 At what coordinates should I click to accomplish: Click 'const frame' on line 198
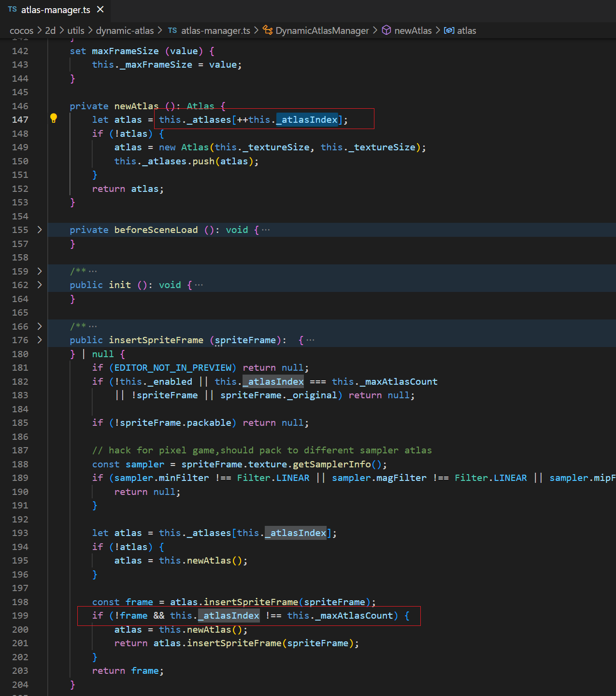coord(123,602)
